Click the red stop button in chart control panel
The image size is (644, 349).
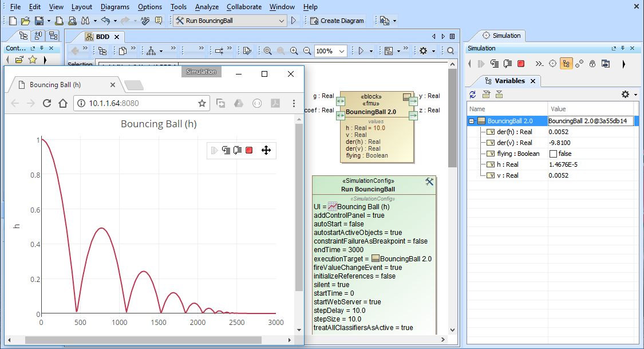click(x=249, y=151)
